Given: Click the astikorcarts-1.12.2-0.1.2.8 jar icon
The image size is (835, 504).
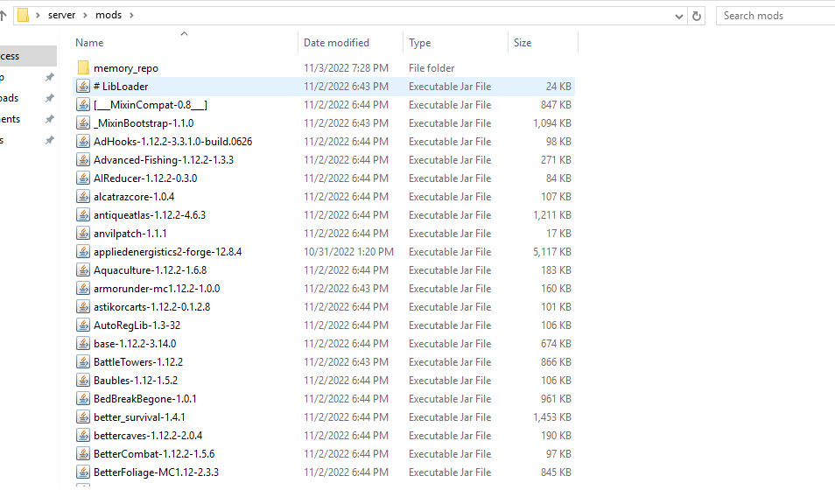Looking at the screenshot, I should pos(83,306).
